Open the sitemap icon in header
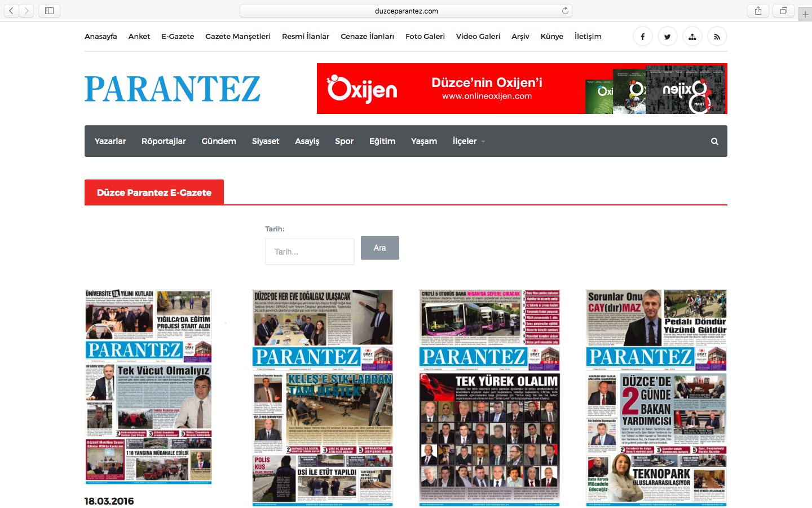This screenshot has width=812, height=508. click(x=692, y=37)
